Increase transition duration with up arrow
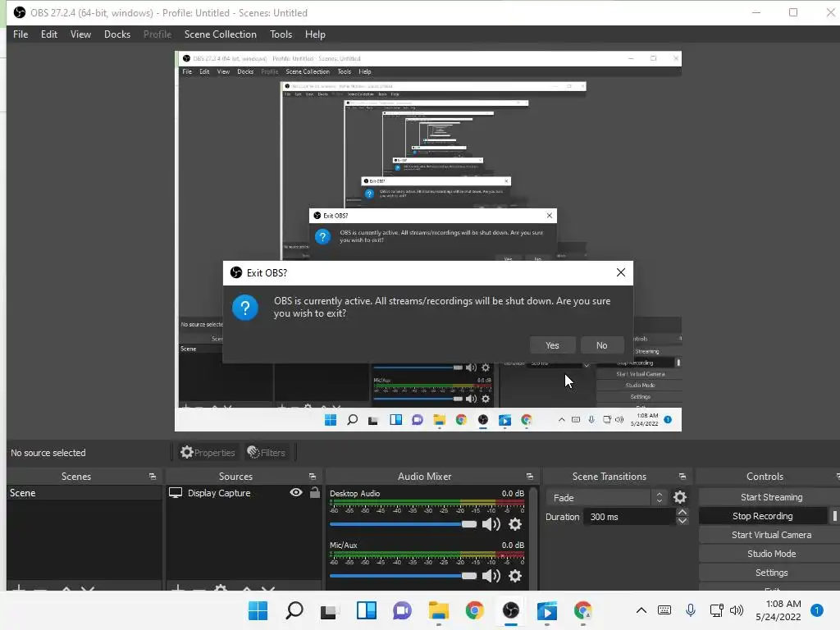The height and width of the screenshot is (630, 840). click(682, 512)
